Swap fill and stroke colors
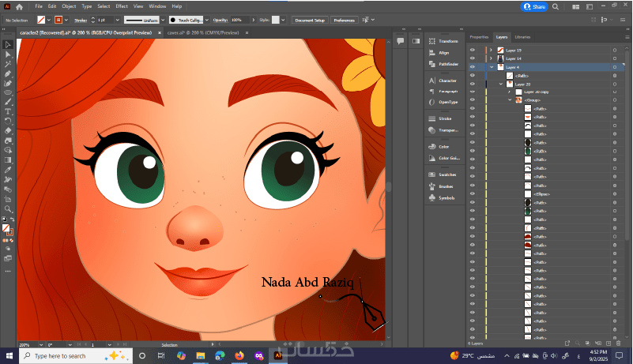 pos(13,220)
